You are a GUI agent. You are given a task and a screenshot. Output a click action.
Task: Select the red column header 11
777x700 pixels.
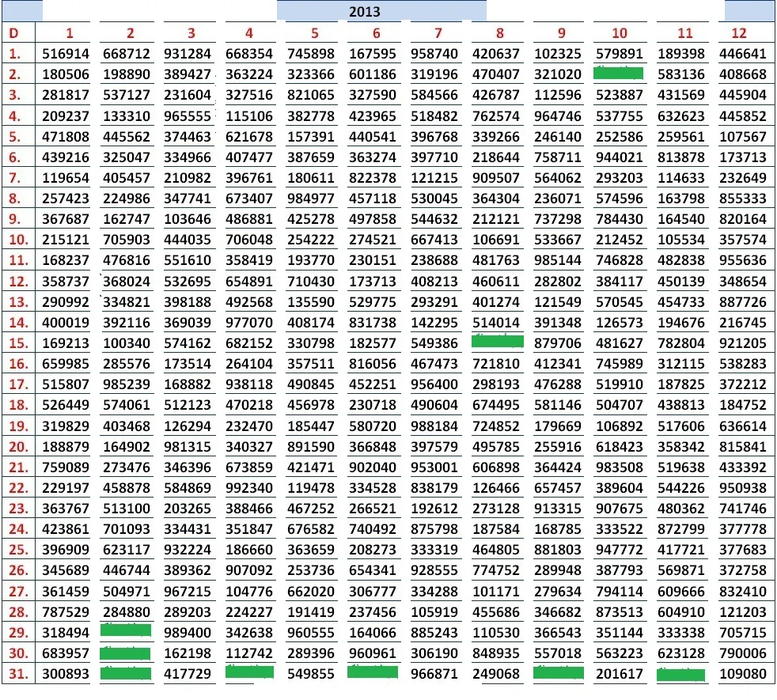point(685,33)
